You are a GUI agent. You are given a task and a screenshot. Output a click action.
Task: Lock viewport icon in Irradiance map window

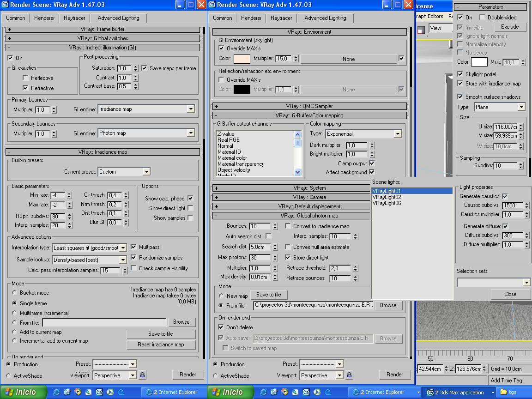pyautogui.click(x=143, y=375)
